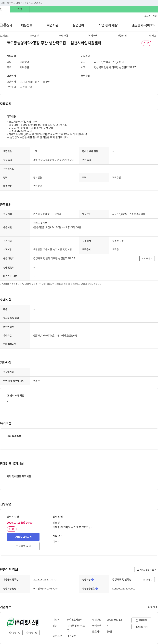This screenshot has width=158, height=644.
Task: Select founding date 2008. 06. 12
Action: click(114, 620)
